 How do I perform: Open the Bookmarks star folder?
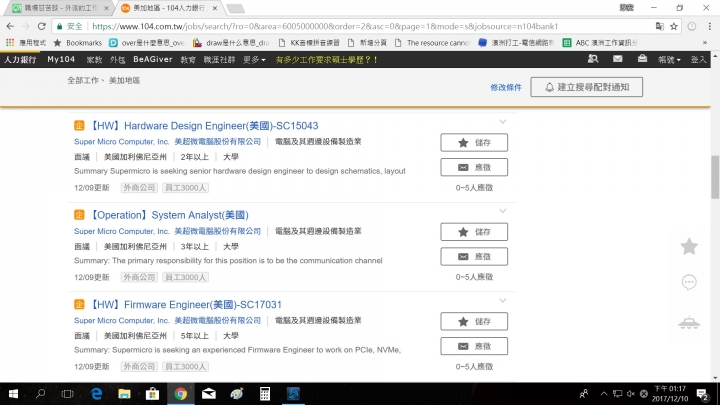coord(78,43)
